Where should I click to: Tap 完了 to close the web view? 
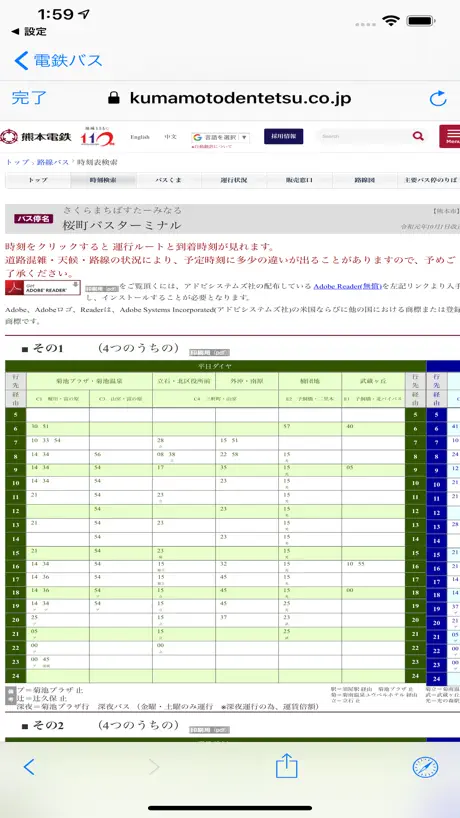coord(29,98)
